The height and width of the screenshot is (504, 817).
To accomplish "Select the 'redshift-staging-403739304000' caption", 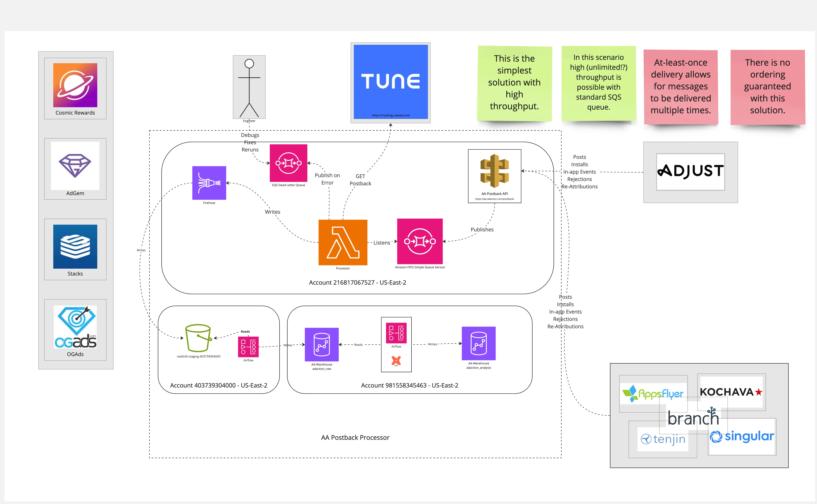I will pyautogui.click(x=198, y=356).
